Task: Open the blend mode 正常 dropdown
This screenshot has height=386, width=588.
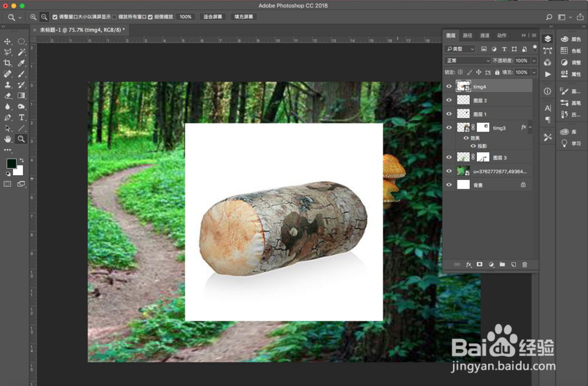Action: point(467,61)
